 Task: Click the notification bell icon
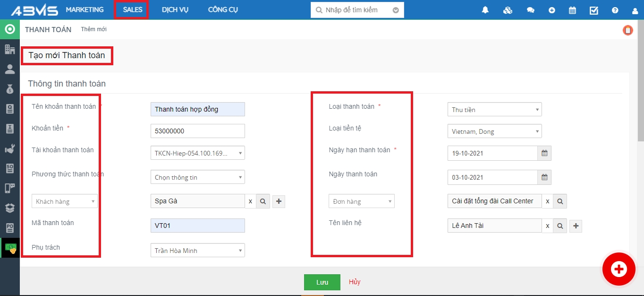(485, 10)
